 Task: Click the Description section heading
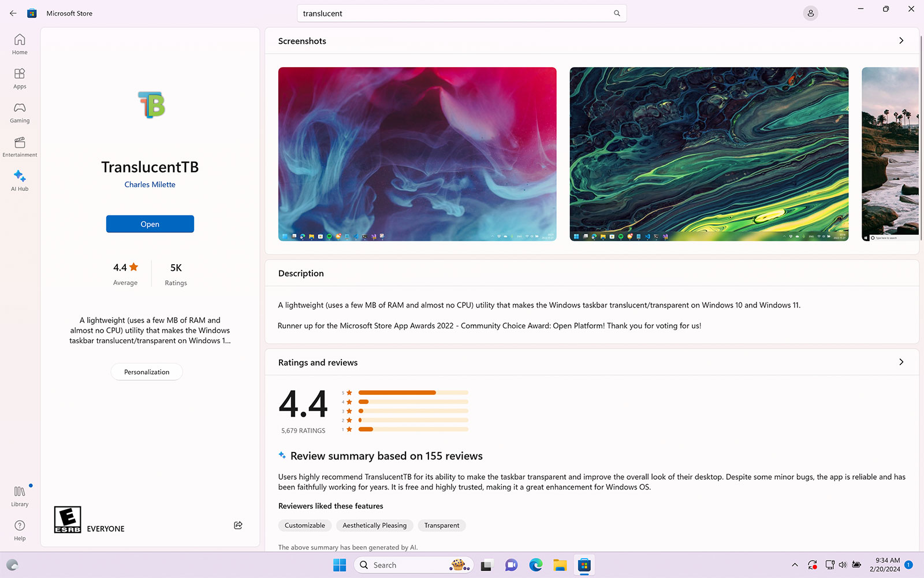(301, 273)
